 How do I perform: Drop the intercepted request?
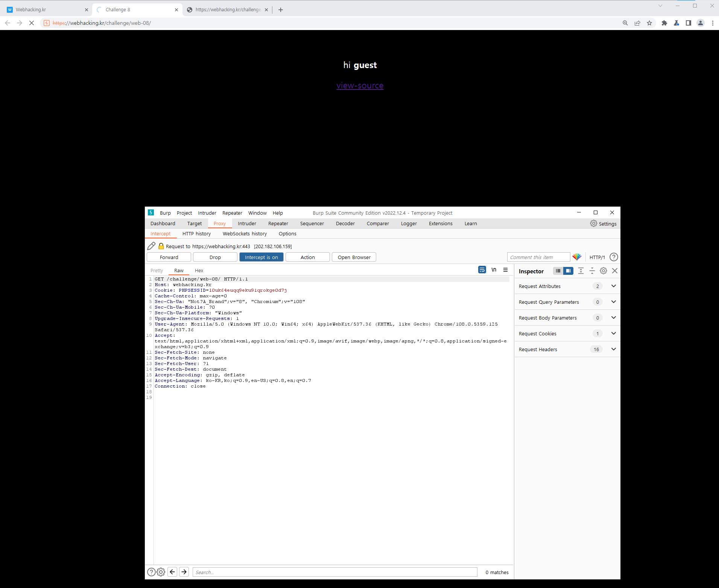click(x=215, y=257)
